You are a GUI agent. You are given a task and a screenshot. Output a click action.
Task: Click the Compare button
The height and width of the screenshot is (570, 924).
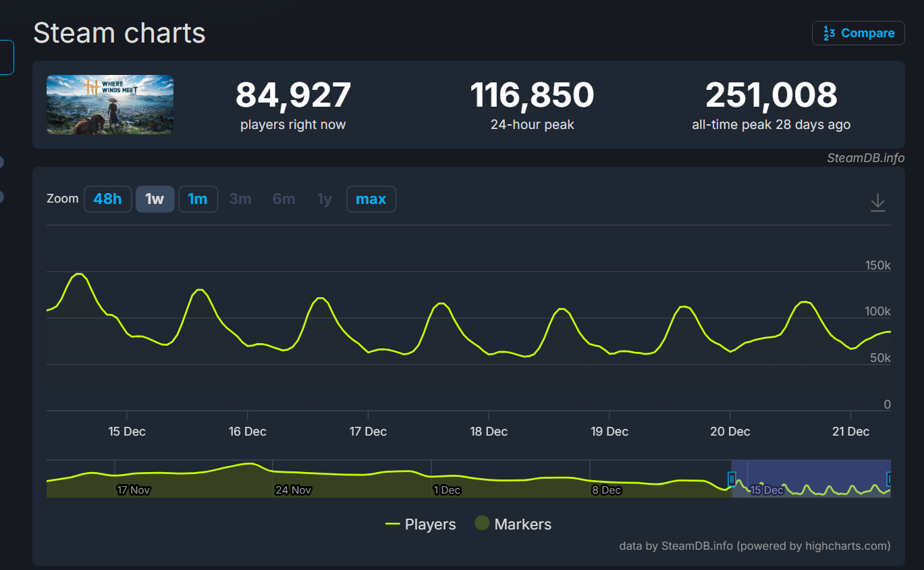[859, 33]
